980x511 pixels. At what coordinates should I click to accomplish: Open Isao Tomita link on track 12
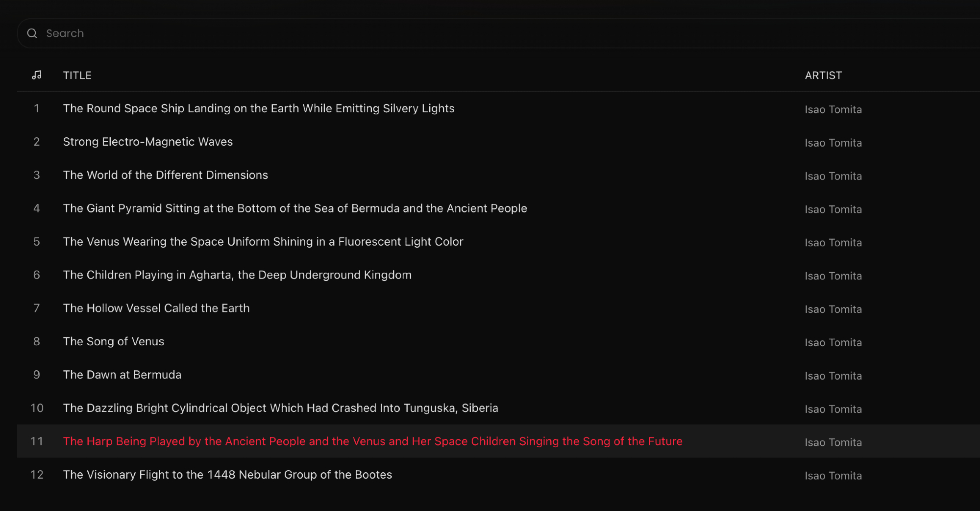[x=833, y=476]
